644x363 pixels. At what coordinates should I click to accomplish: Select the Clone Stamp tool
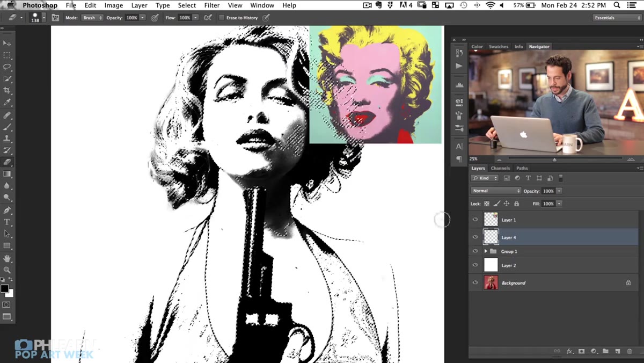[x=7, y=139]
